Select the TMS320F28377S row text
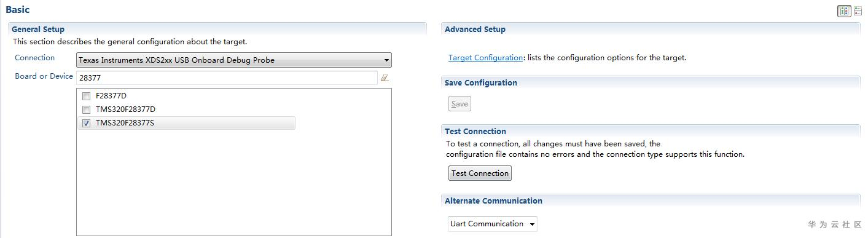Viewport: 868px width, 238px height. tap(125, 123)
